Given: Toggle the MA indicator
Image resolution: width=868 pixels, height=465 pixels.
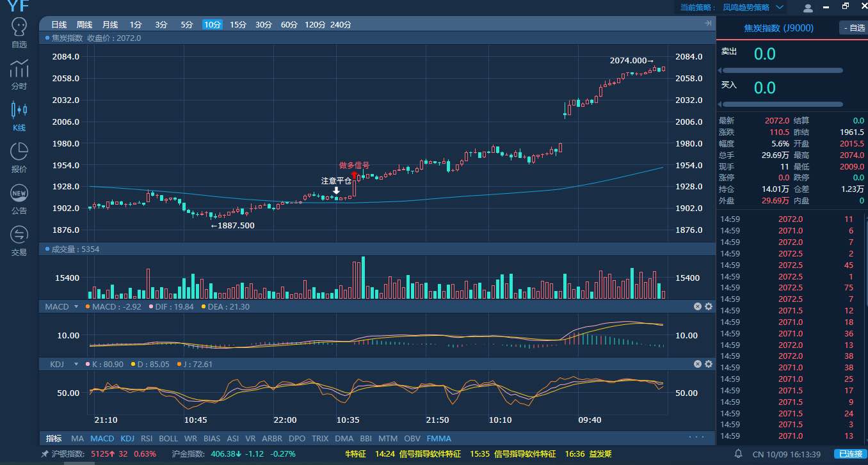Looking at the screenshot, I should tap(77, 439).
